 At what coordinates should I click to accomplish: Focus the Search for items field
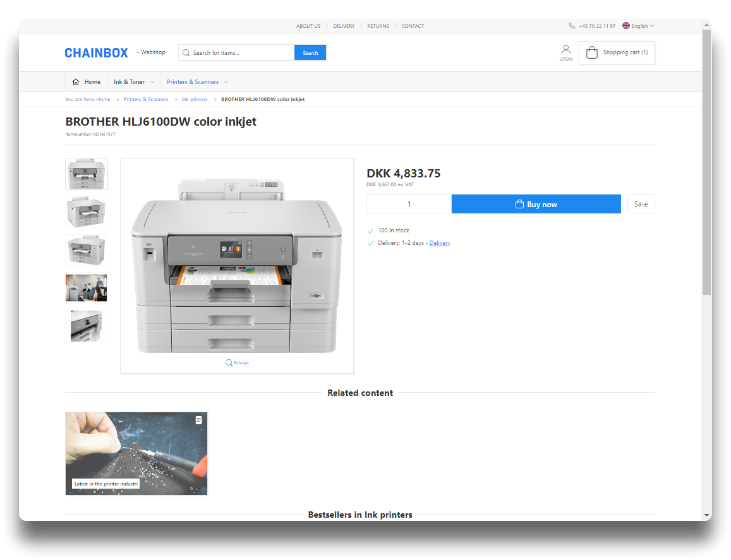click(x=236, y=52)
